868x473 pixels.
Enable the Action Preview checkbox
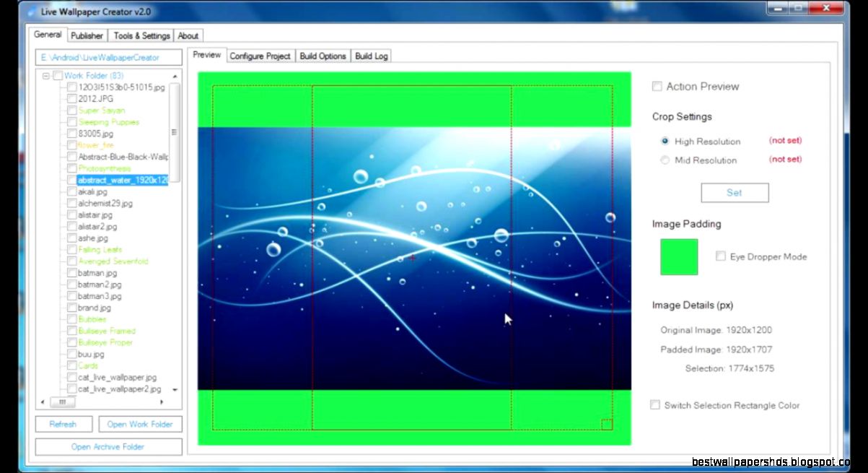pos(657,86)
